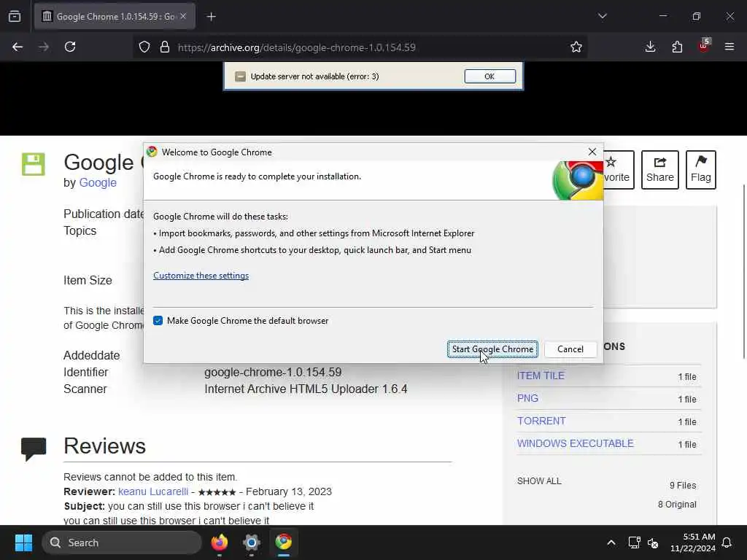This screenshot has height=560, width=747.
Task: Click 'Internet Archive HTML5 Uploader 1.6.4' text
Action: coord(306,389)
